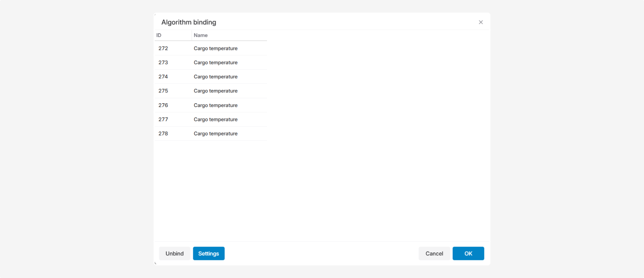Select ID cell 273
644x278 pixels.
tap(163, 63)
